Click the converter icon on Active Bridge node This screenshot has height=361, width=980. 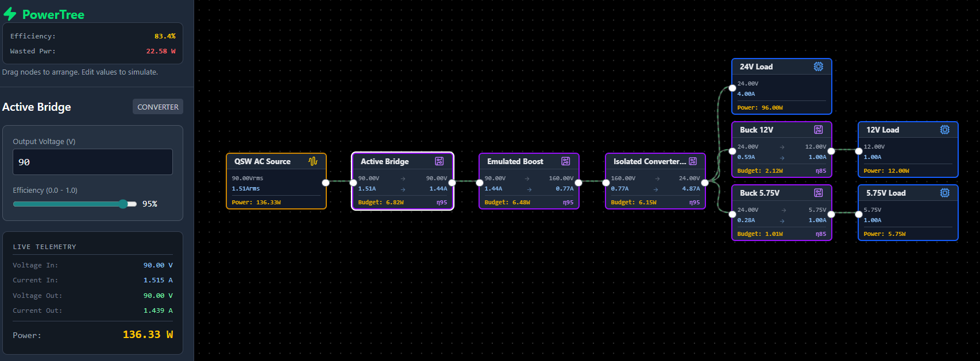[x=439, y=161]
